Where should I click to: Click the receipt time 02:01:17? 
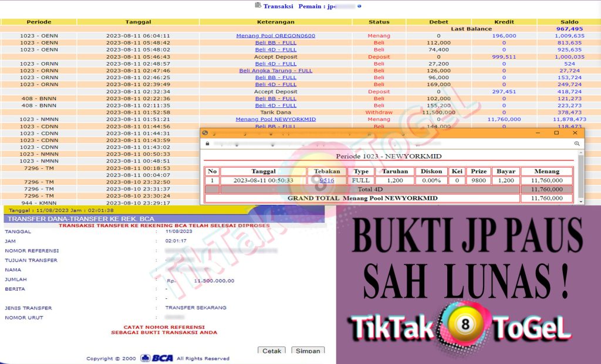(x=176, y=241)
